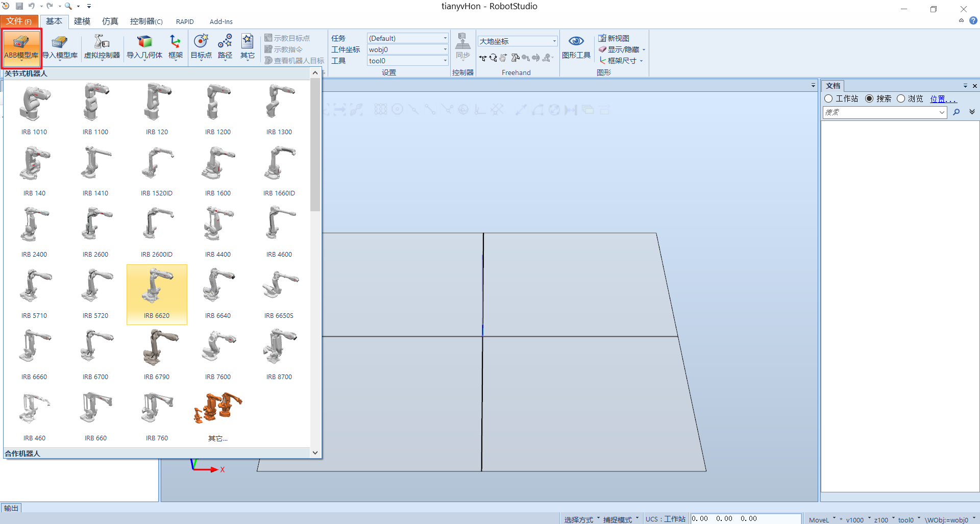Click the 位置... link
Image resolution: width=980 pixels, height=524 pixels.
[x=943, y=99]
